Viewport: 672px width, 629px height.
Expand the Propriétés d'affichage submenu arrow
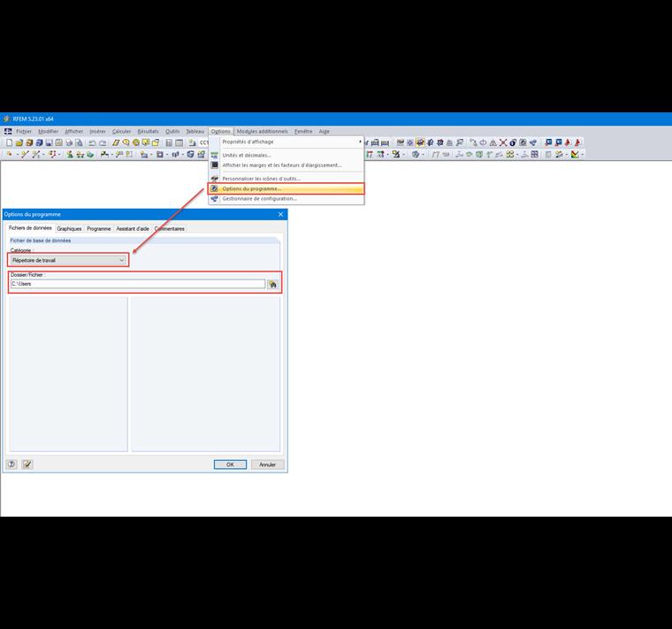click(360, 142)
